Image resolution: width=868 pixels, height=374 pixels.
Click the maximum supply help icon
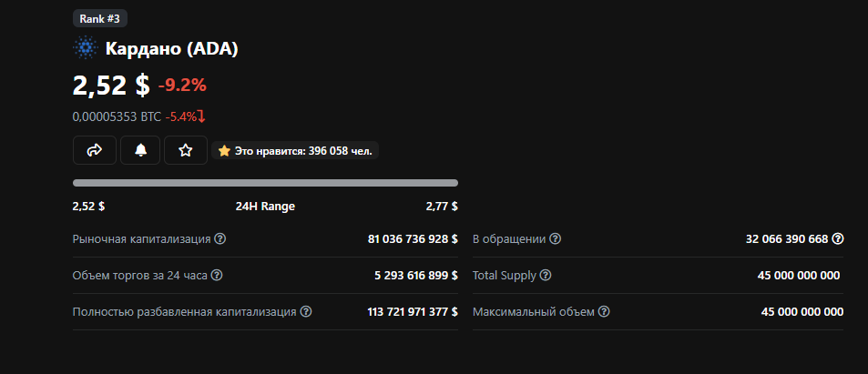point(604,312)
